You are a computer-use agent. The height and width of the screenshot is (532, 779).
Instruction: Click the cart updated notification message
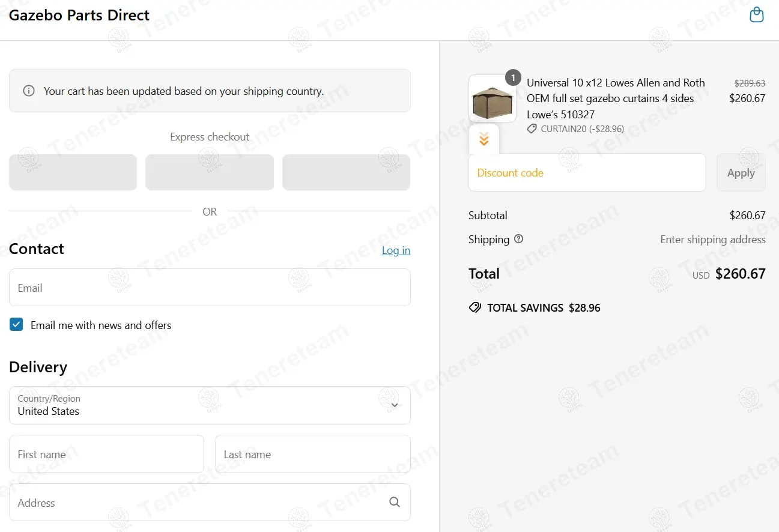pos(184,91)
